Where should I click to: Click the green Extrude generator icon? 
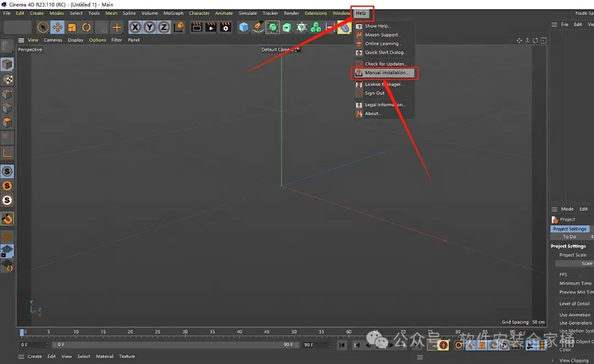click(287, 27)
